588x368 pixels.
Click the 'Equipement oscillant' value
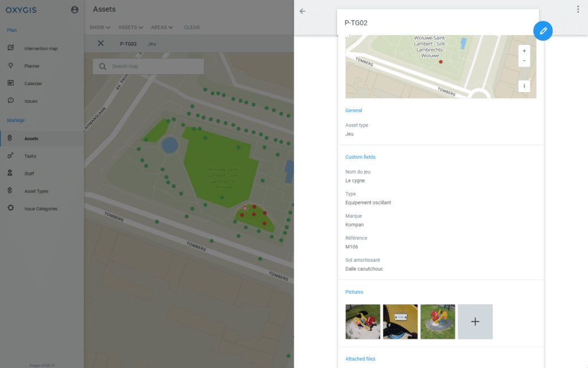pos(368,203)
